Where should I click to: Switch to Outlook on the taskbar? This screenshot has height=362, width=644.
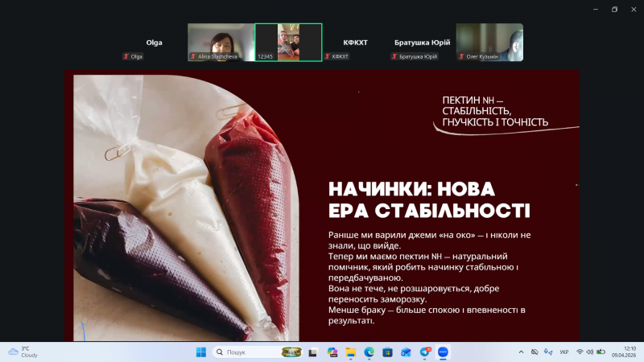coord(407,352)
